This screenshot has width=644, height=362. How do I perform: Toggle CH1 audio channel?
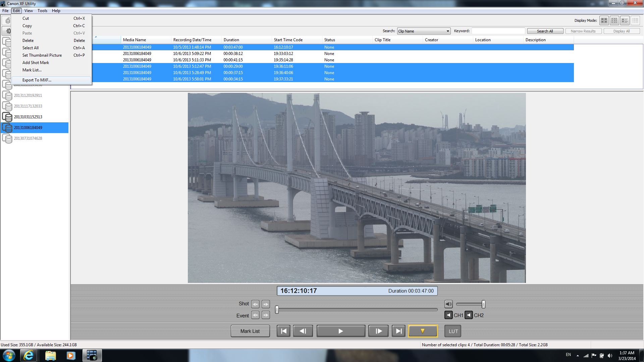(448, 315)
